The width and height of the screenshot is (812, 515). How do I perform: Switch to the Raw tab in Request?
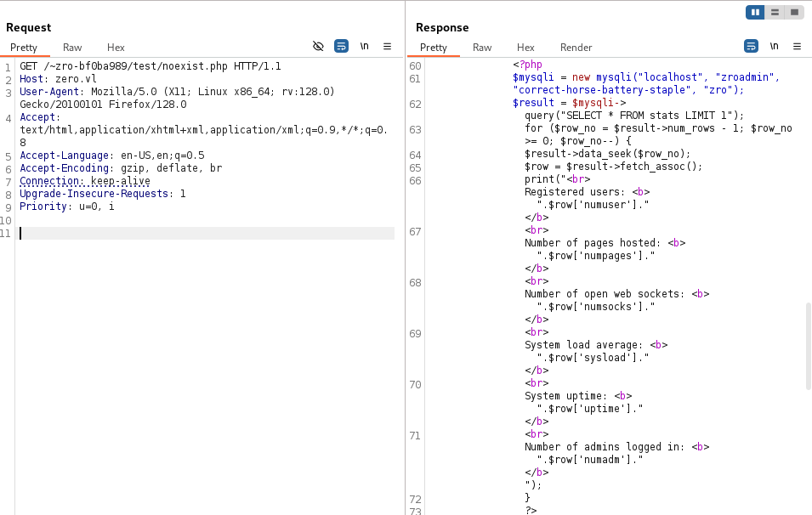72,48
